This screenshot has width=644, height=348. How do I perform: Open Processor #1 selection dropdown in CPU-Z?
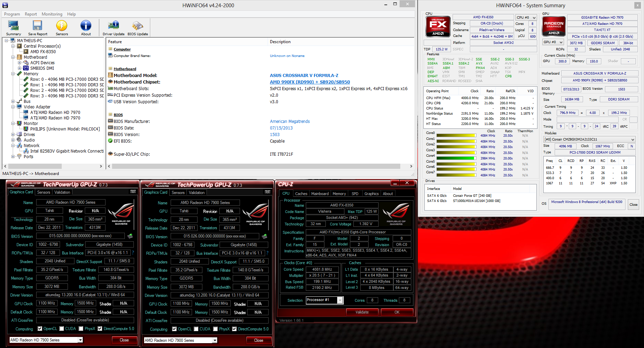click(324, 300)
